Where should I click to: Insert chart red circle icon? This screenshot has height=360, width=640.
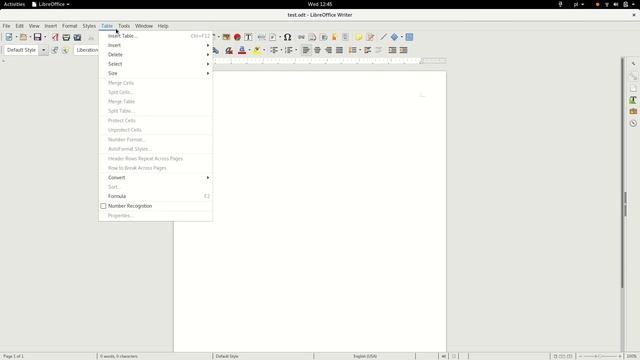click(x=237, y=37)
